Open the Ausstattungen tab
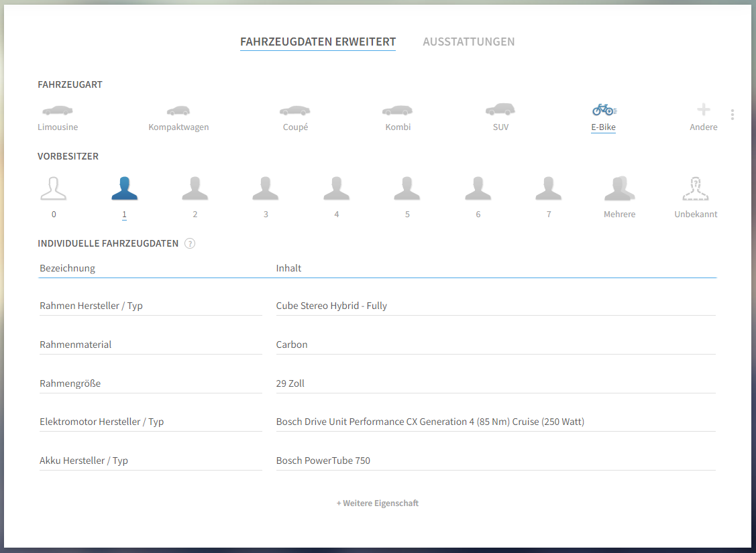Viewport: 756px width, 553px height. point(469,42)
